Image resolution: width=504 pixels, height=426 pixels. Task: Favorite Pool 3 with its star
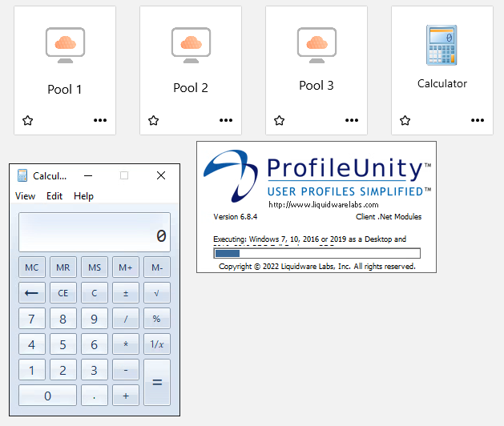pyautogui.click(x=280, y=120)
